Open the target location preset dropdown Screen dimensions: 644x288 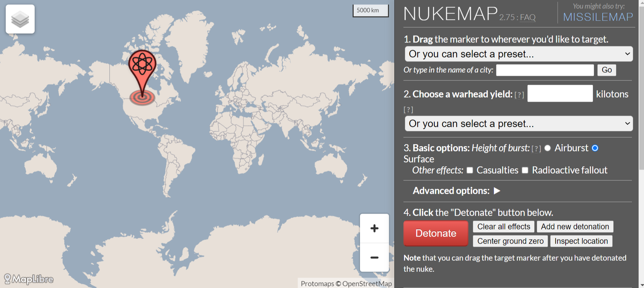518,54
